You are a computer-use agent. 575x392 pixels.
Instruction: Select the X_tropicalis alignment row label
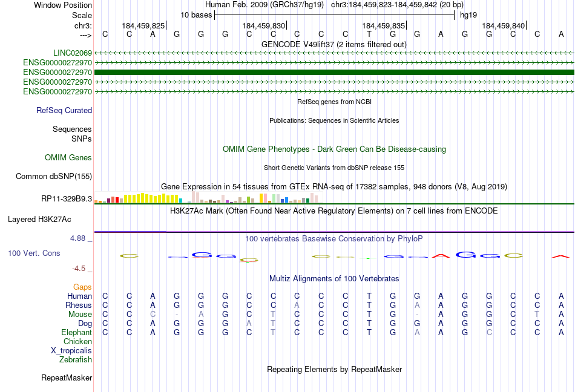(71, 351)
